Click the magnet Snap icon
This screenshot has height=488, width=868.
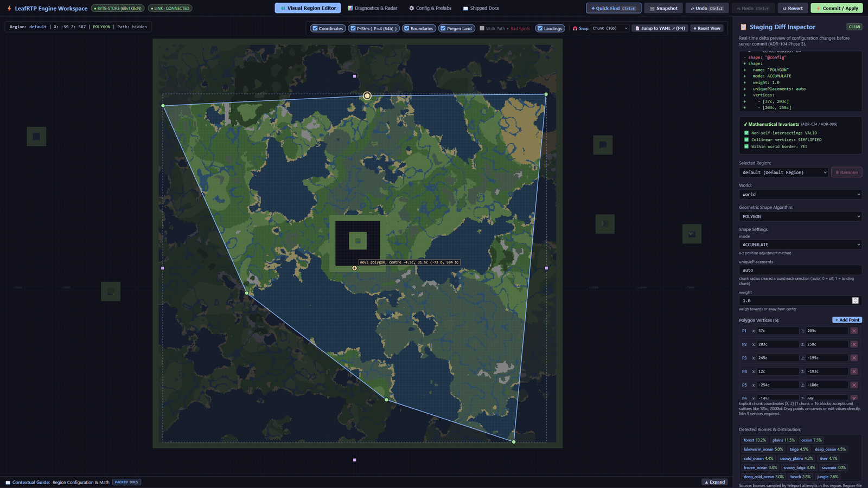coord(575,28)
